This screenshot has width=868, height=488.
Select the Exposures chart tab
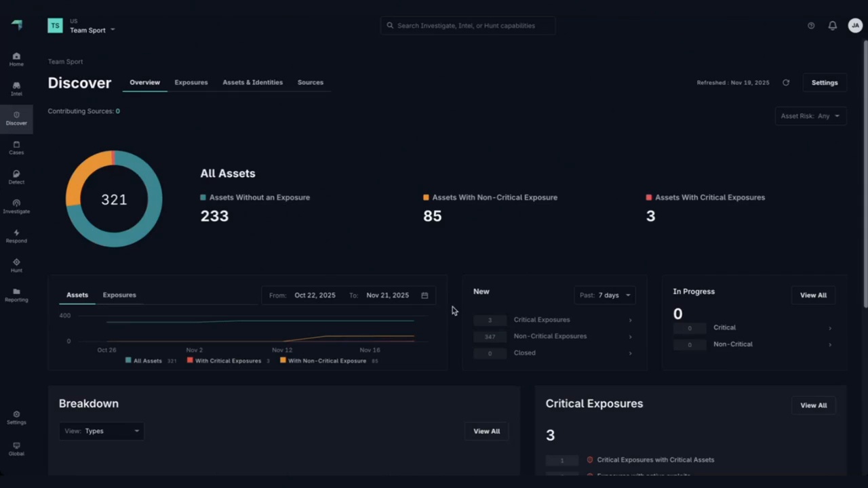click(x=119, y=296)
